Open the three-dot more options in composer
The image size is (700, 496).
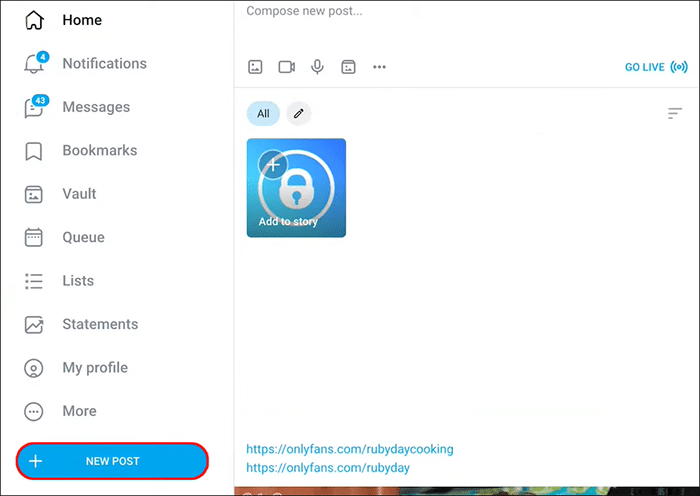(379, 67)
